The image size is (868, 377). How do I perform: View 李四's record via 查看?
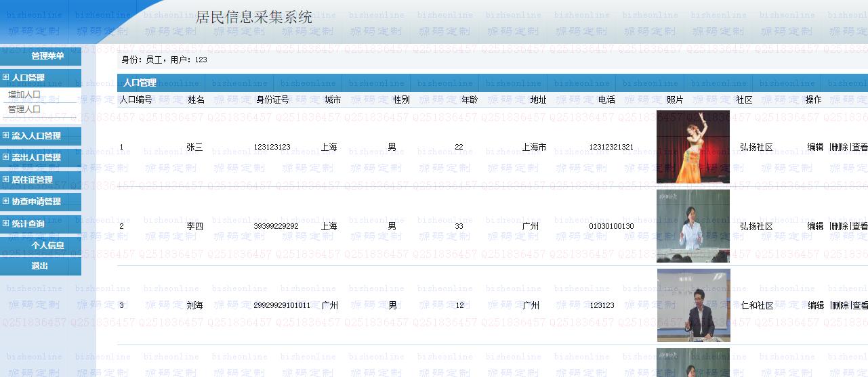(860, 226)
